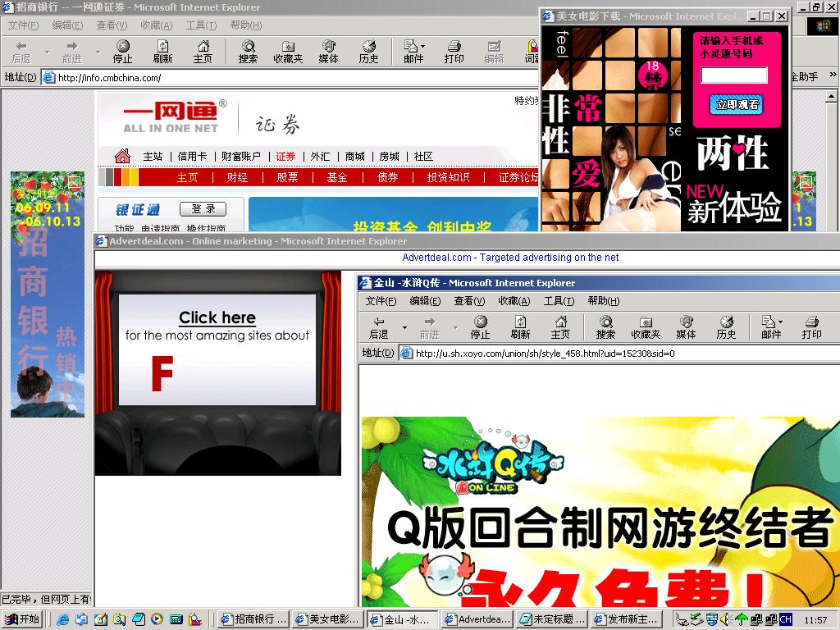Click 投资知识 tab on red securities bar
The image size is (840, 630).
(x=448, y=177)
